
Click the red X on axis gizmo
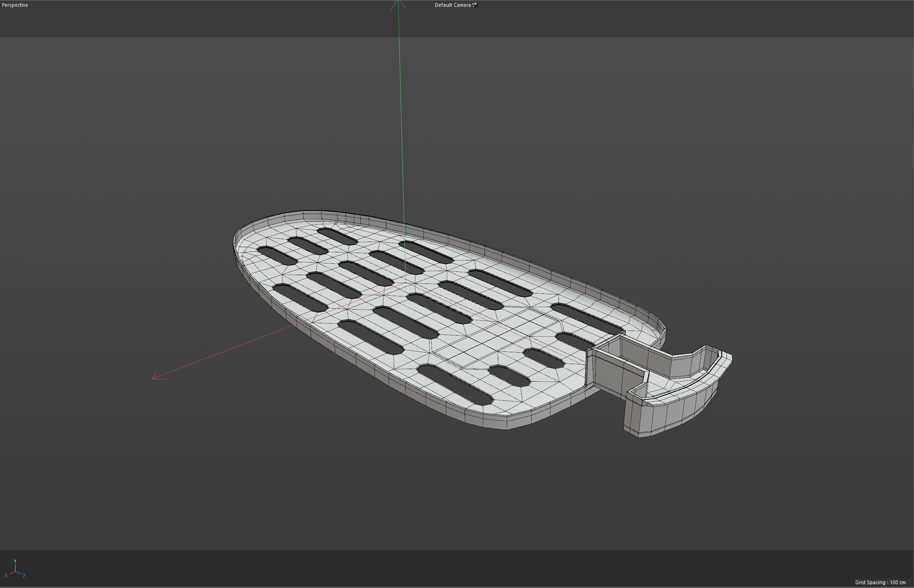[x=6, y=576]
